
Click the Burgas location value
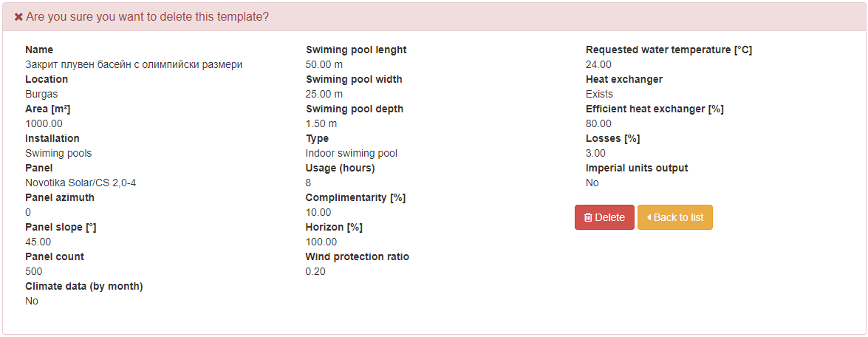pyautogui.click(x=41, y=94)
